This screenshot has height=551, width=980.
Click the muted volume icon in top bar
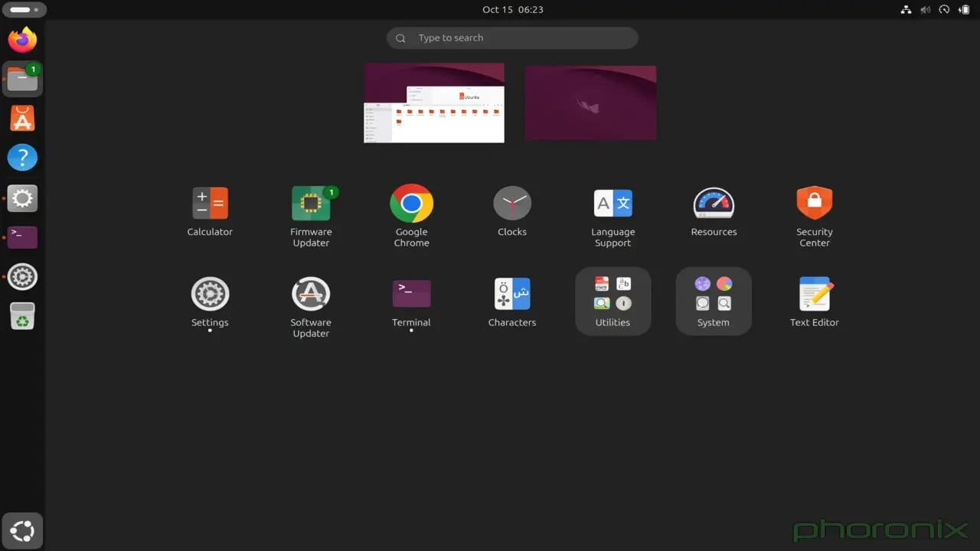[x=925, y=10]
